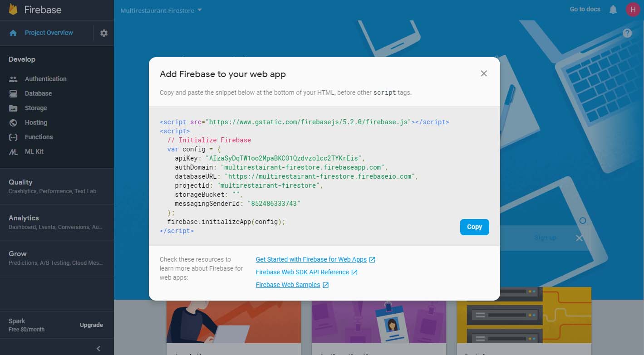Click external-link icon beside Get Started link
The width and height of the screenshot is (644, 355).
point(372,260)
